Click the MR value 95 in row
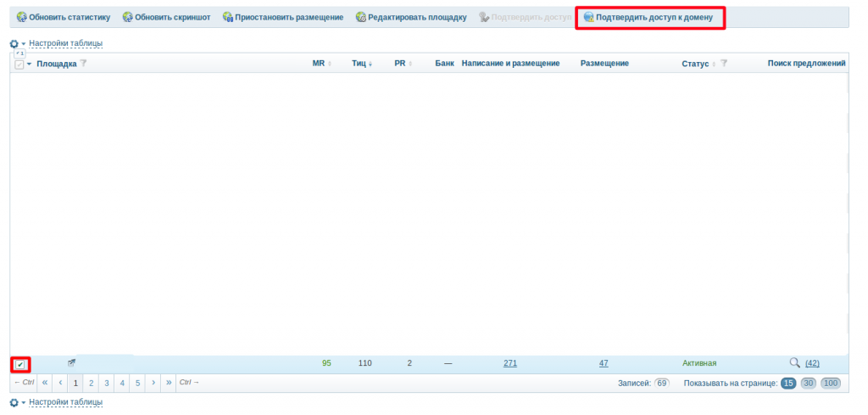Image resolution: width=868 pixels, height=415 pixels. coord(326,363)
